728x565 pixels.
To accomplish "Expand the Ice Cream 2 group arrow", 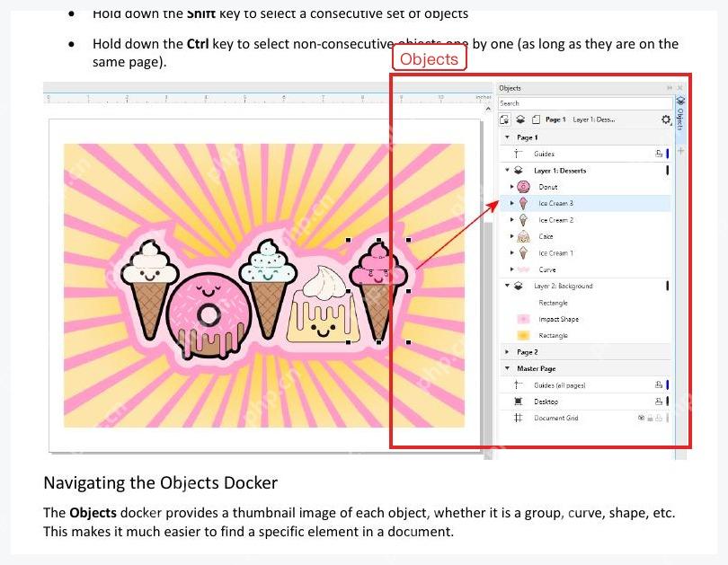I will (512, 220).
